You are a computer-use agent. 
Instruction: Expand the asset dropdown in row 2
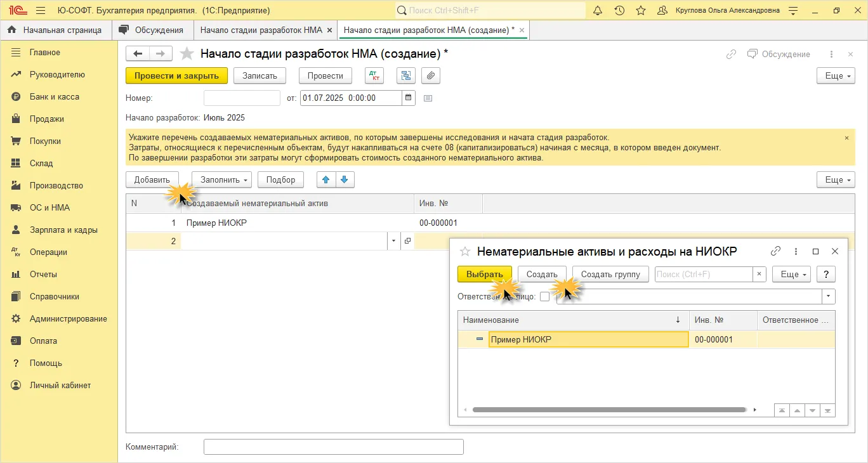(x=393, y=241)
